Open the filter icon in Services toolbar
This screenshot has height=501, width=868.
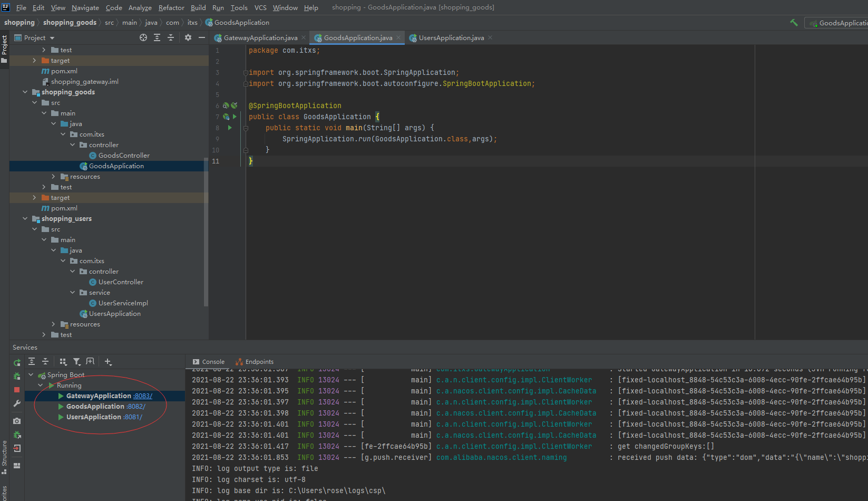[x=77, y=361]
